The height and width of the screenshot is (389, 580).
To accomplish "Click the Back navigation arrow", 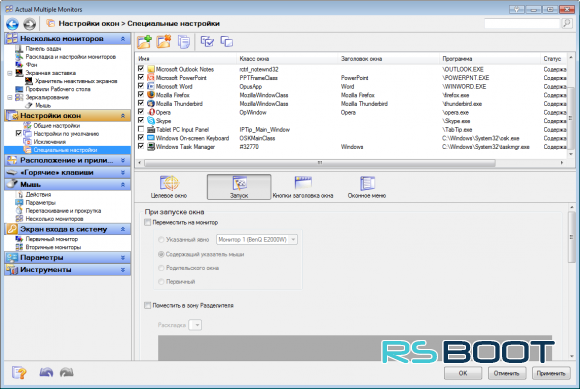I will coord(12,24).
